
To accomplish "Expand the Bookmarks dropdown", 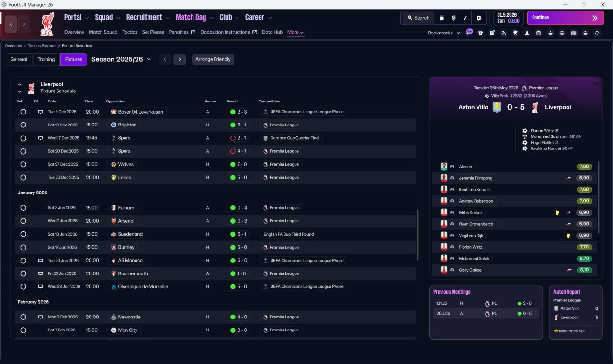I will [444, 33].
